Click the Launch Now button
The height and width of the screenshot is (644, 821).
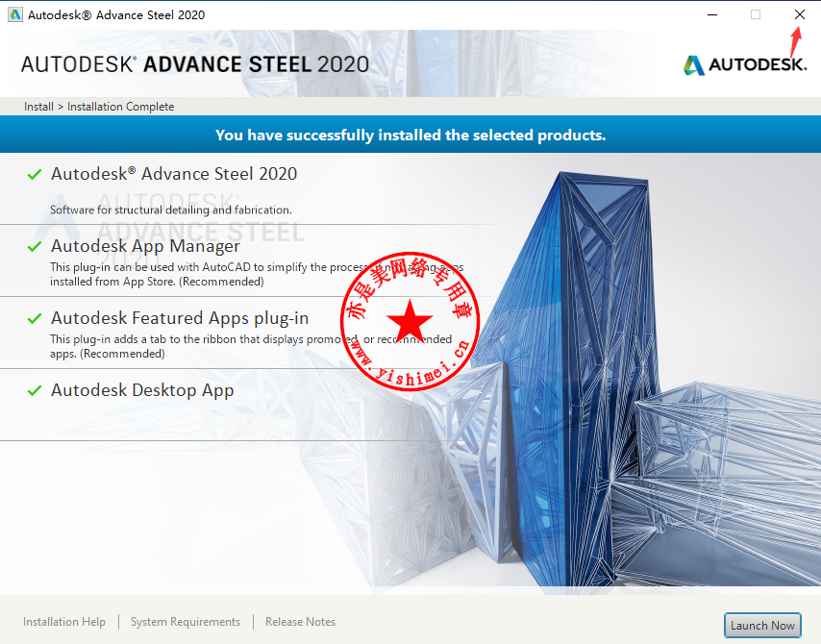point(762,625)
